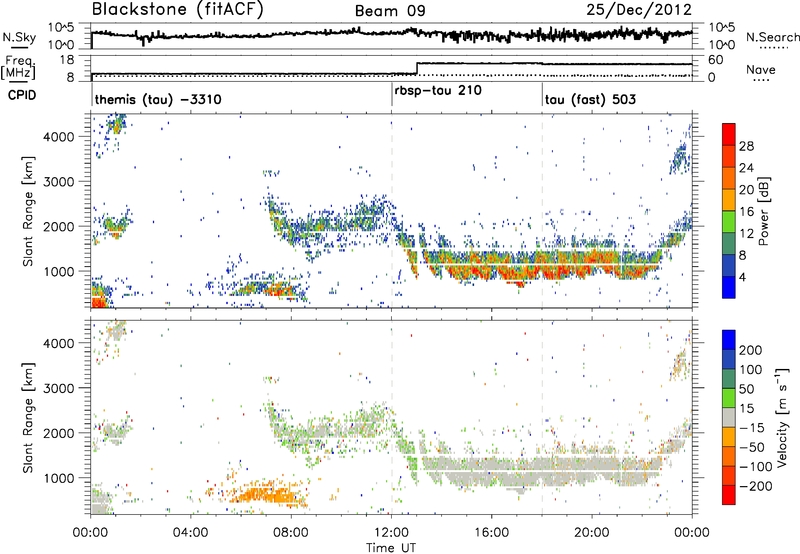Click the '28' tick on the power colorbar
800x554 pixels.
tap(746, 146)
